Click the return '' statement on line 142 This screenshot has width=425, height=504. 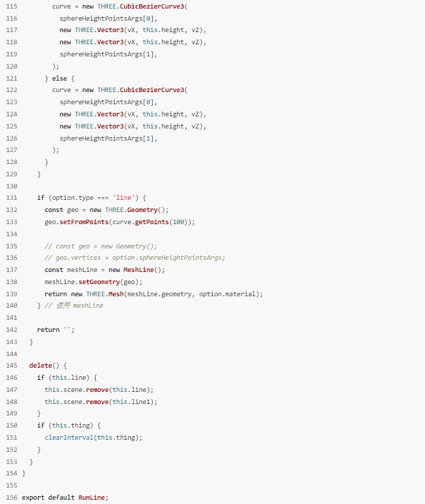pyautogui.click(x=56, y=330)
